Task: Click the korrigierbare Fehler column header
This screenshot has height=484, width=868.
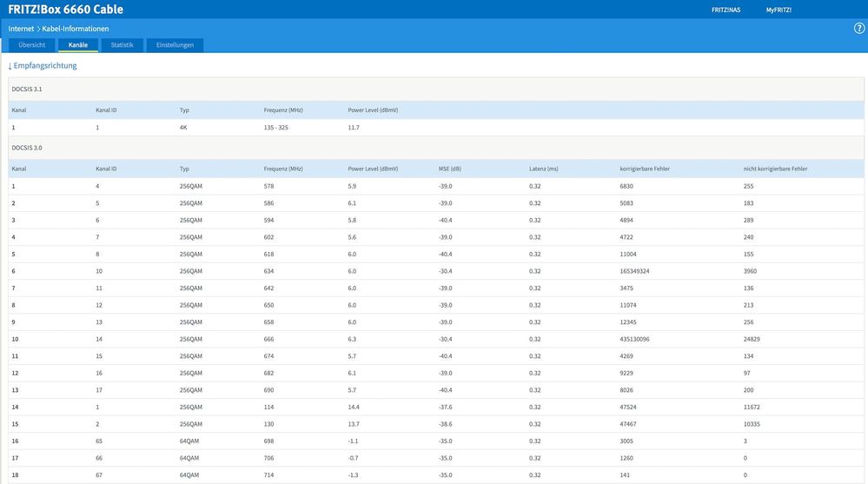Action: 645,169
